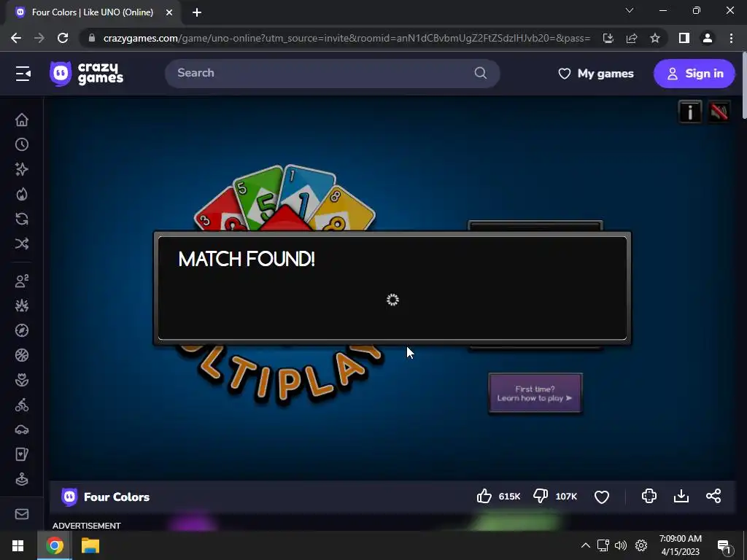Image resolution: width=747 pixels, height=560 pixels.
Task: Open car games category icon
Action: pyautogui.click(x=22, y=429)
